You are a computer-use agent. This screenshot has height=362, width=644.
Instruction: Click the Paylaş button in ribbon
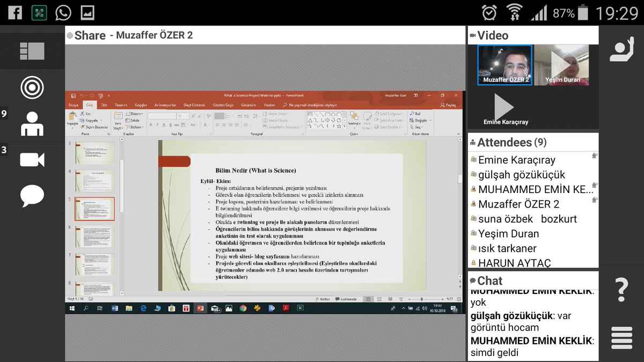pyautogui.click(x=451, y=105)
